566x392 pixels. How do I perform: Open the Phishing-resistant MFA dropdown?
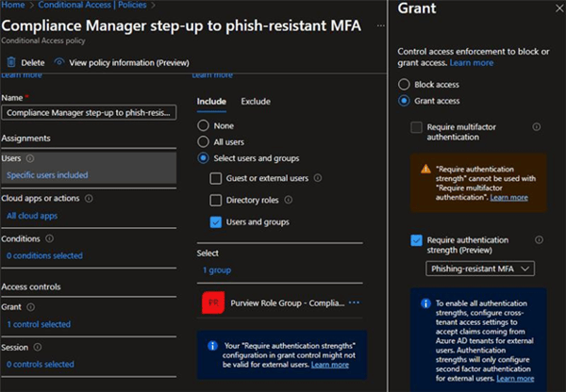tap(480, 269)
